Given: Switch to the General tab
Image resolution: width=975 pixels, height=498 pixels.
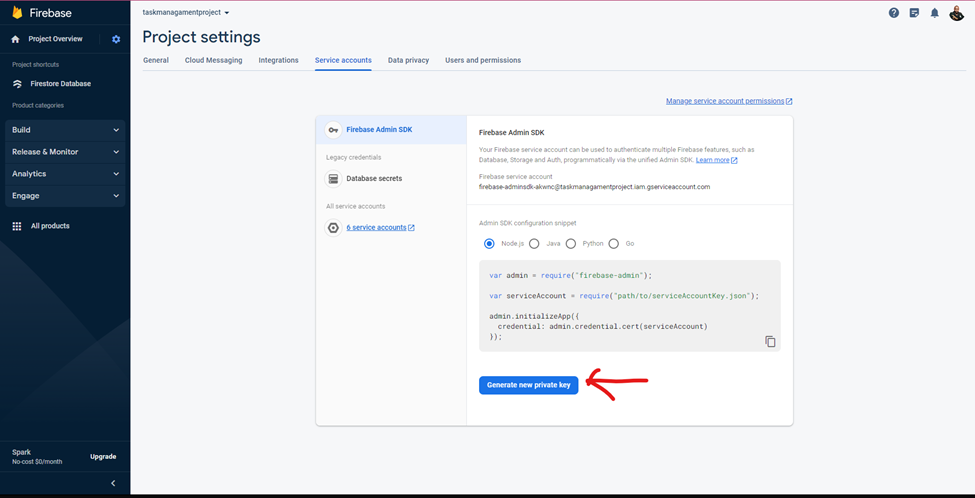Looking at the screenshot, I should (x=156, y=60).
